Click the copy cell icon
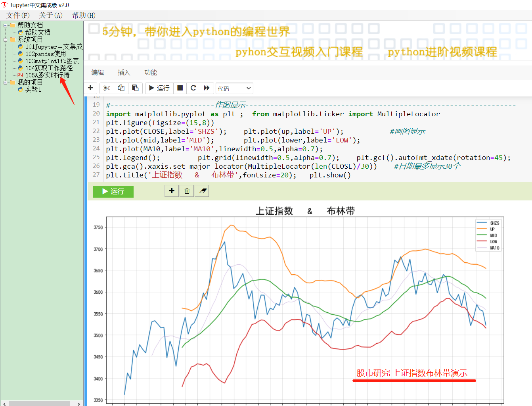Screen dimensions: 532x406 click(121, 88)
